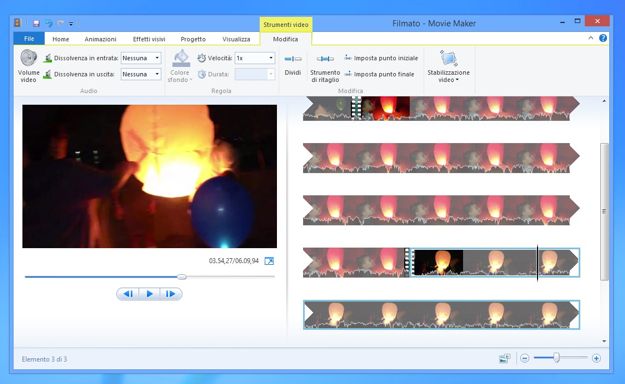Switch to the Animazioni tab
The height and width of the screenshot is (384, 625).
pyautogui.click(x=100, y=39)
